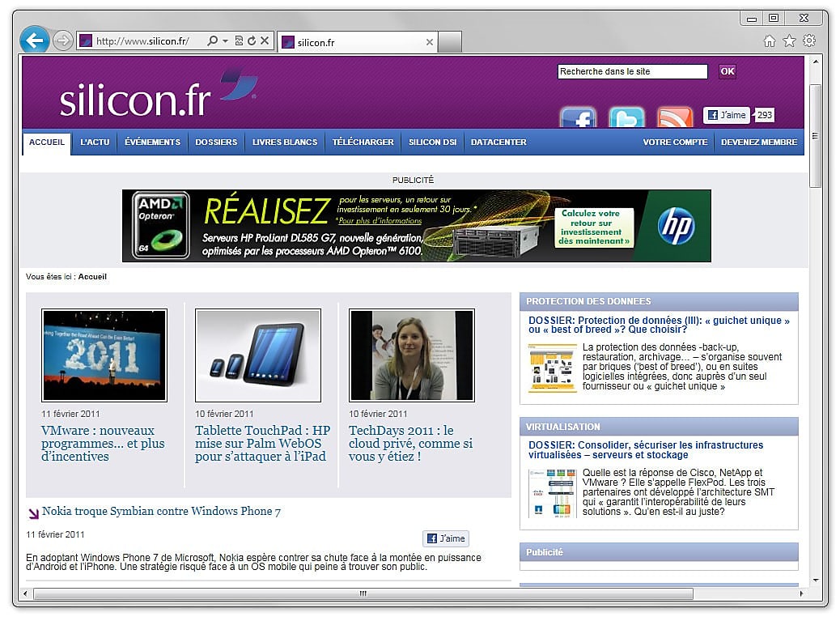Open the DATACENTER menu item

pyautogui.click(x=498, y=142)
